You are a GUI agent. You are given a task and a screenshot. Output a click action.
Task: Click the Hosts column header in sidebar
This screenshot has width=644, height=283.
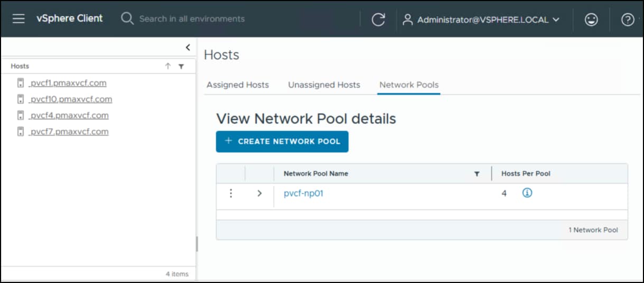coord(20,66)
